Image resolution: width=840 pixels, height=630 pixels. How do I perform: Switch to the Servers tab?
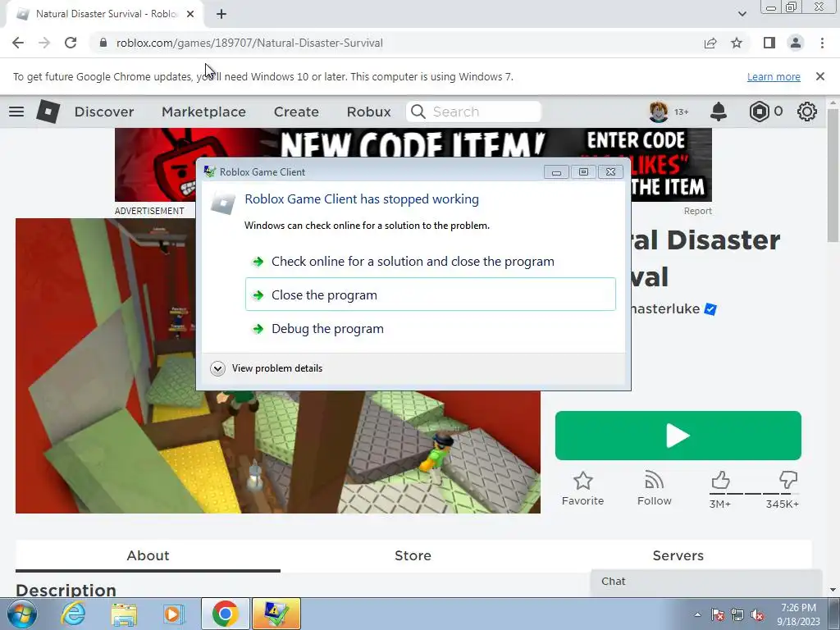tap(678, 555)
